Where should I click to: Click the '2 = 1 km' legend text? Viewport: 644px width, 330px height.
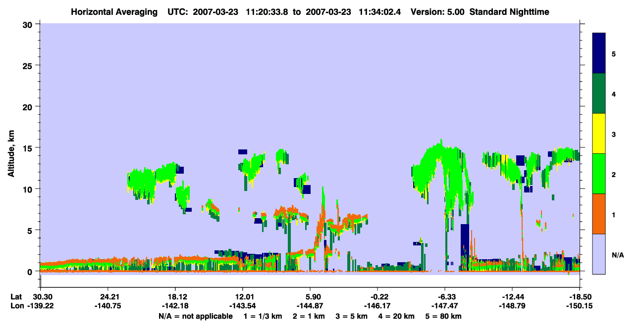(x=309, y=316)
